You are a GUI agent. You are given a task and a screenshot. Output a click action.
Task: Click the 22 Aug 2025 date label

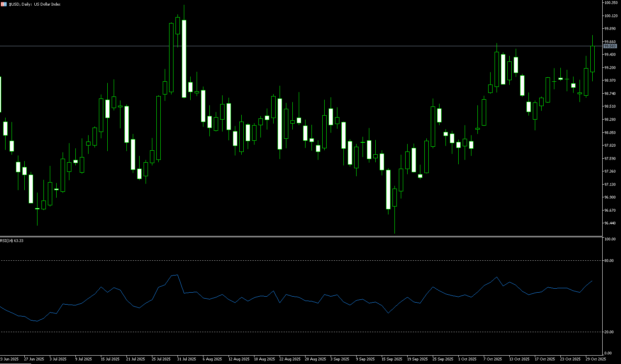[290, 359]
